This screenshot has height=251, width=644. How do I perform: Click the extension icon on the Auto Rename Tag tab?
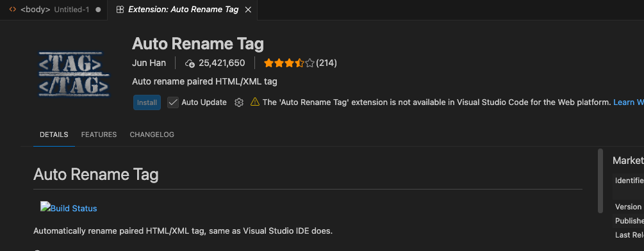tap(120, 10)
